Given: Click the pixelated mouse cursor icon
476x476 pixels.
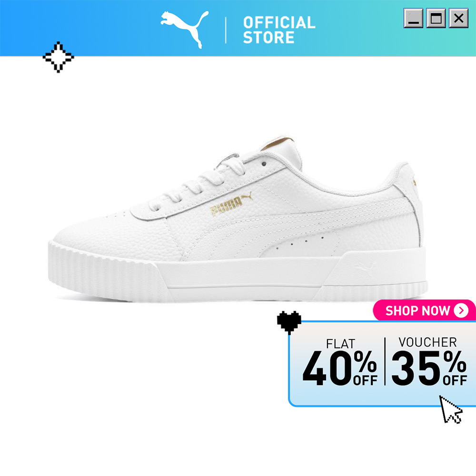Looking at the screenshot, I should pos(451,409).
